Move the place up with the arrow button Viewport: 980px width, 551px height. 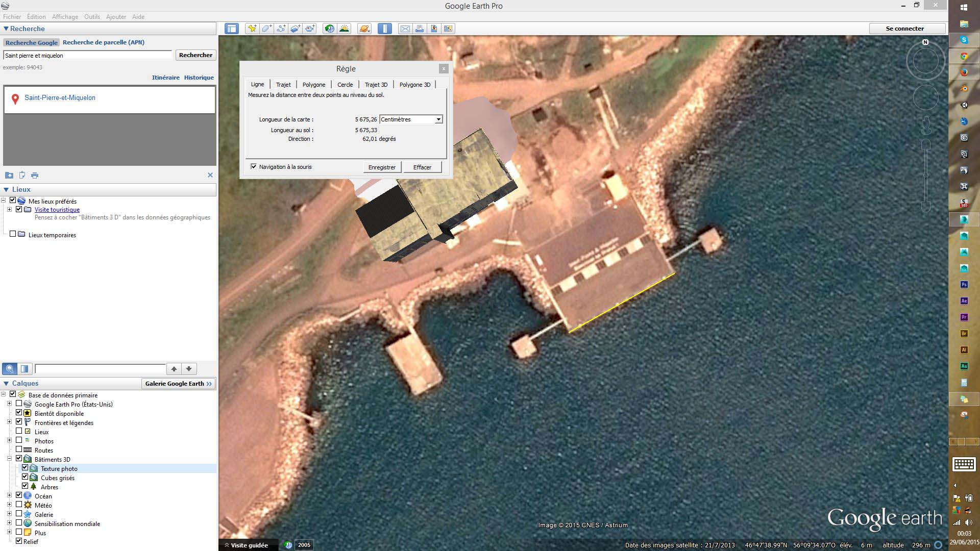tap(174, 369)
